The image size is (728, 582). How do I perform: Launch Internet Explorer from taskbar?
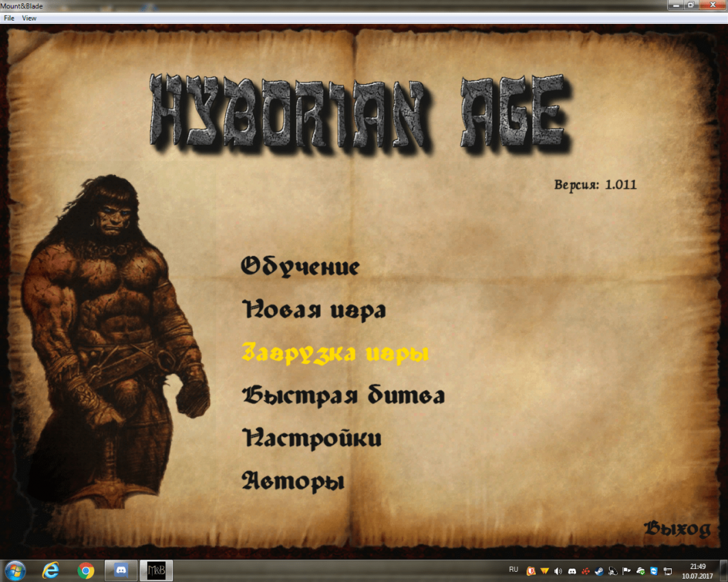pyautogui.click(x=51, y=570)
